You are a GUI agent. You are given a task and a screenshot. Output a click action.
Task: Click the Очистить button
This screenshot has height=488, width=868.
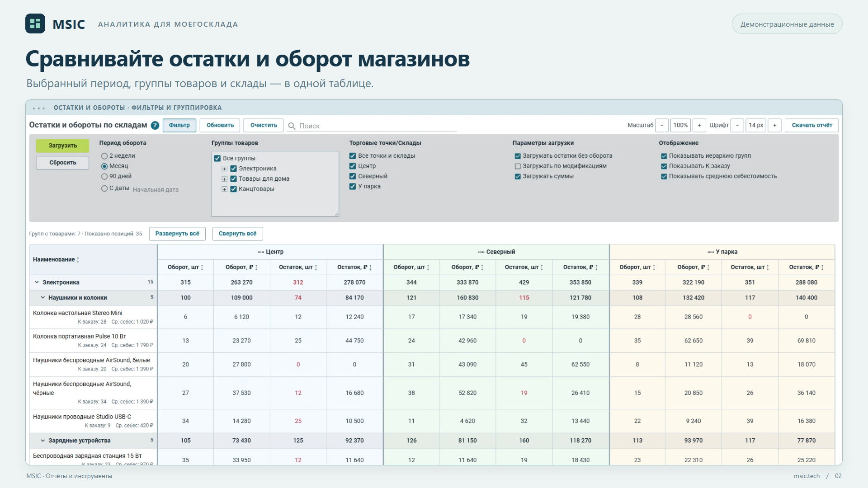264,125
